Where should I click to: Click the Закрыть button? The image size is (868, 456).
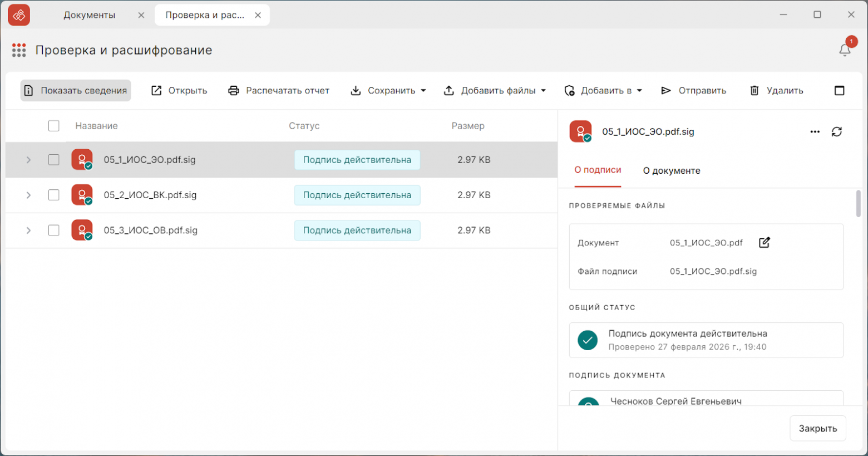point(817,428)
